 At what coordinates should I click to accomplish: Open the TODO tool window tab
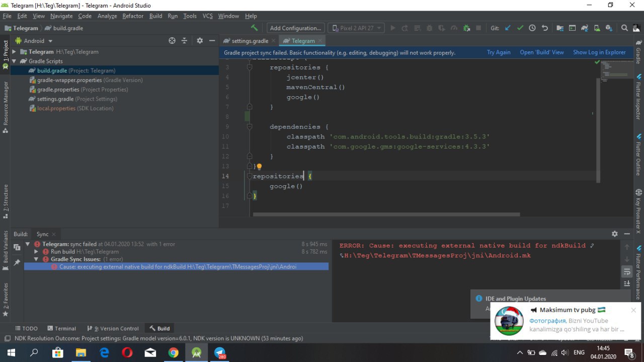point(26,328)
